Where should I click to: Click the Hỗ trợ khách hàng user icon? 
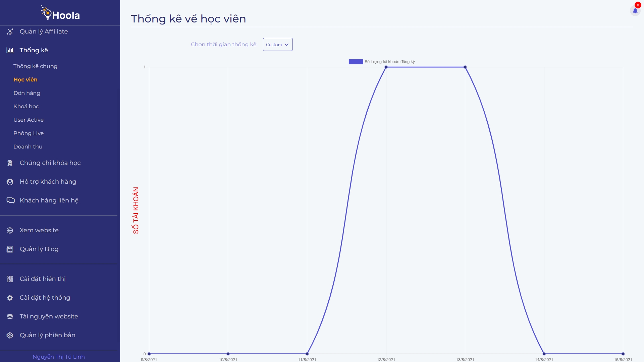pyautogui.click(x=10, y=182)
